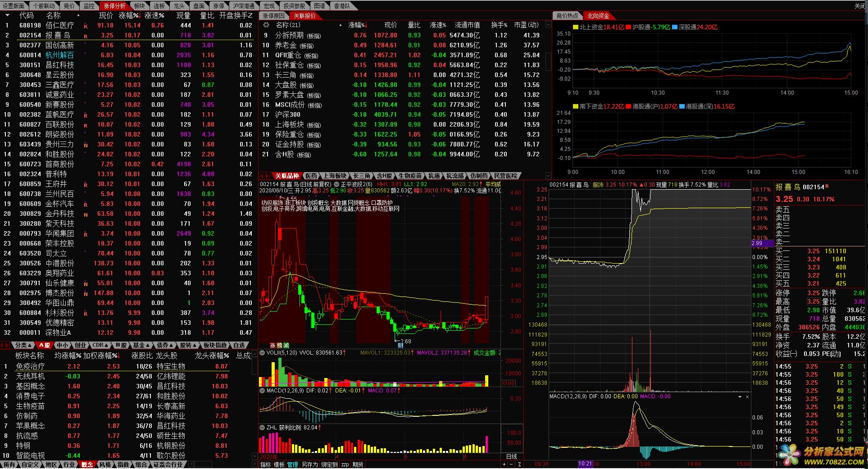This screenshot has height=469, width=868.
Task: Select the 医药 related sector tab
Action: [311, 176]
